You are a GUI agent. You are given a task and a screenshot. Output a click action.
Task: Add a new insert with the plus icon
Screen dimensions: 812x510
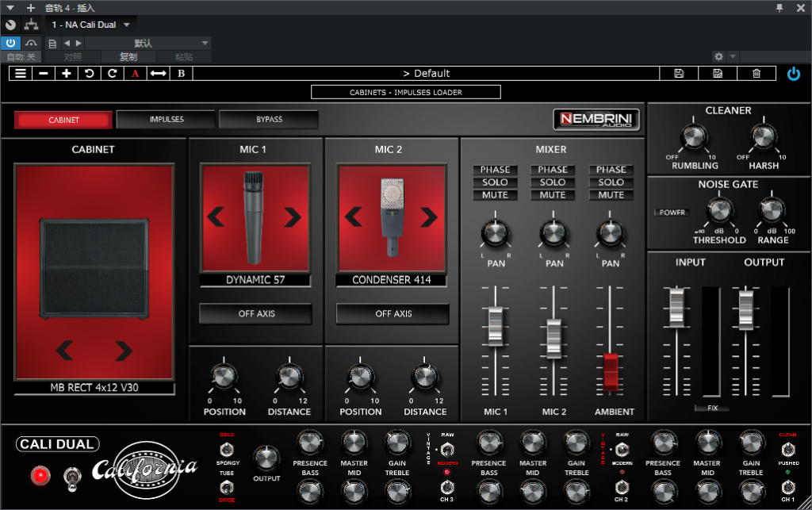(31, 8)
